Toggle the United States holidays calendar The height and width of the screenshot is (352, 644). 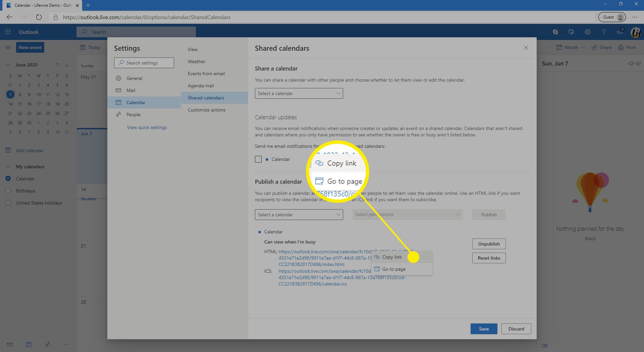(x=8, y=203)
